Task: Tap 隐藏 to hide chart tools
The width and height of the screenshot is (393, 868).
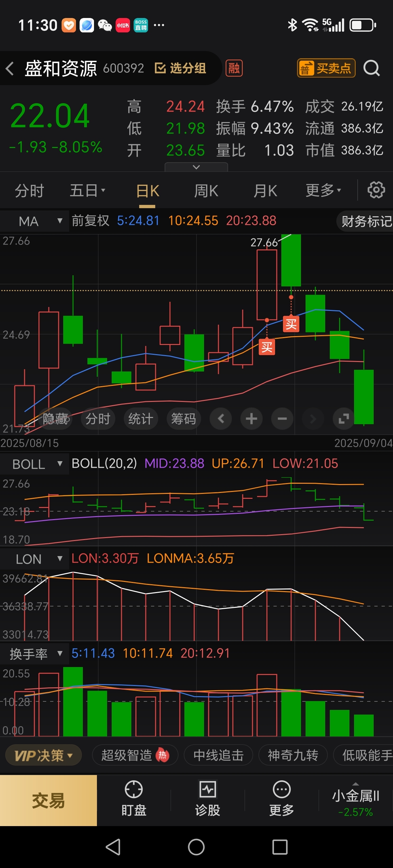Action: coord(55,419)
